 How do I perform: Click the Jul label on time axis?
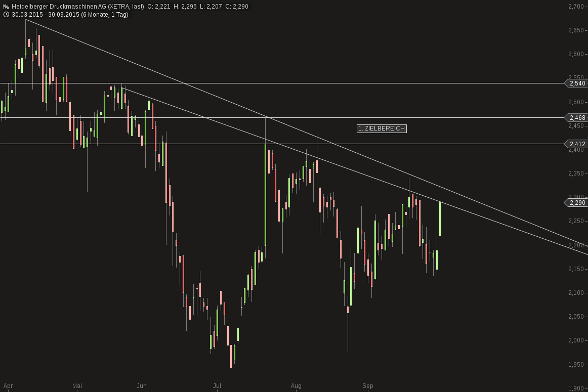click(x=217, y=385)
